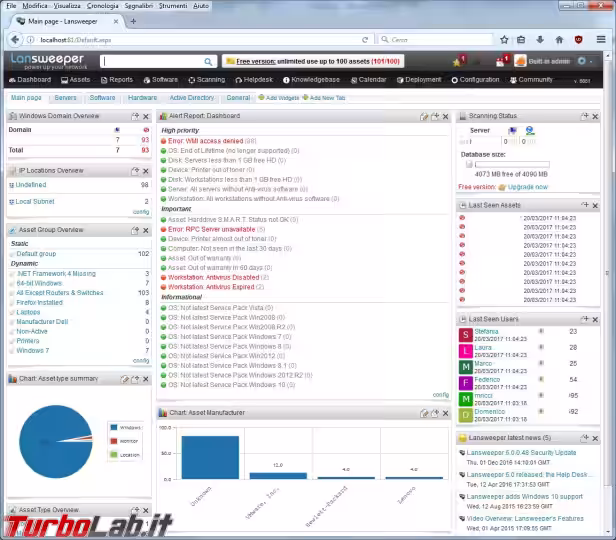The height and width of the screenshot is (540, 616).
Task: Close the Alert Report Dashboard widget
Action: click(446, 117)
